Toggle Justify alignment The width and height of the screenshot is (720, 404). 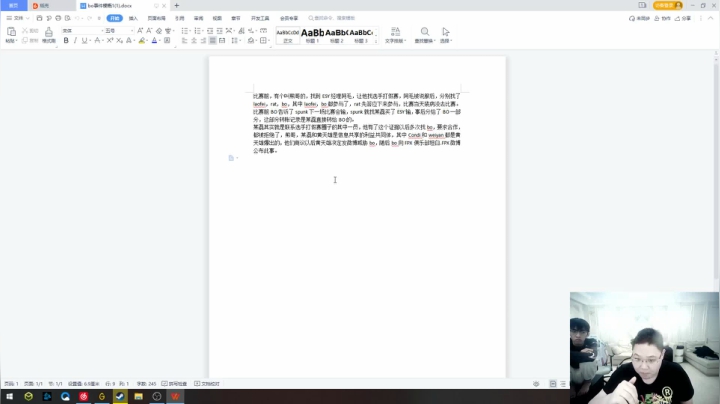(213, 40)
